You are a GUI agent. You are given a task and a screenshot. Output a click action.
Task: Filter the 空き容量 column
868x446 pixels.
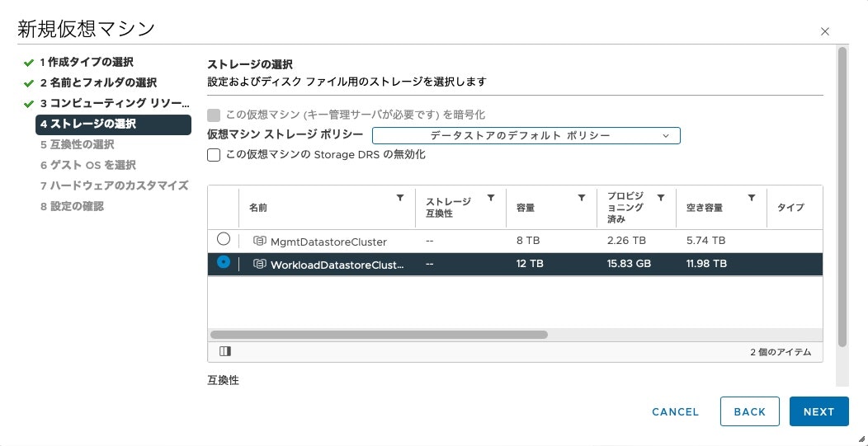[x=751, y=198]
